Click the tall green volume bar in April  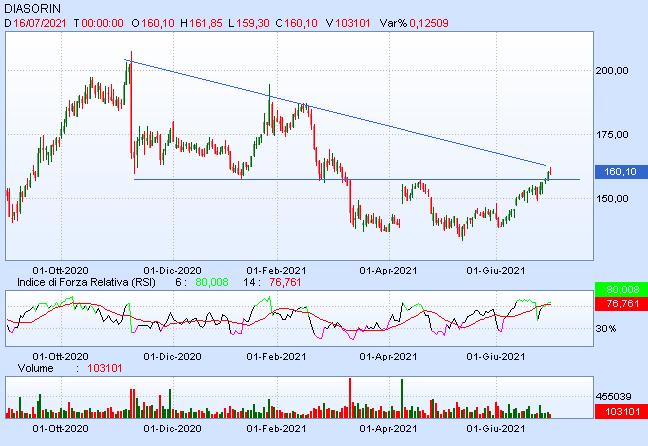pyautogui.click(x=402, y=398)
